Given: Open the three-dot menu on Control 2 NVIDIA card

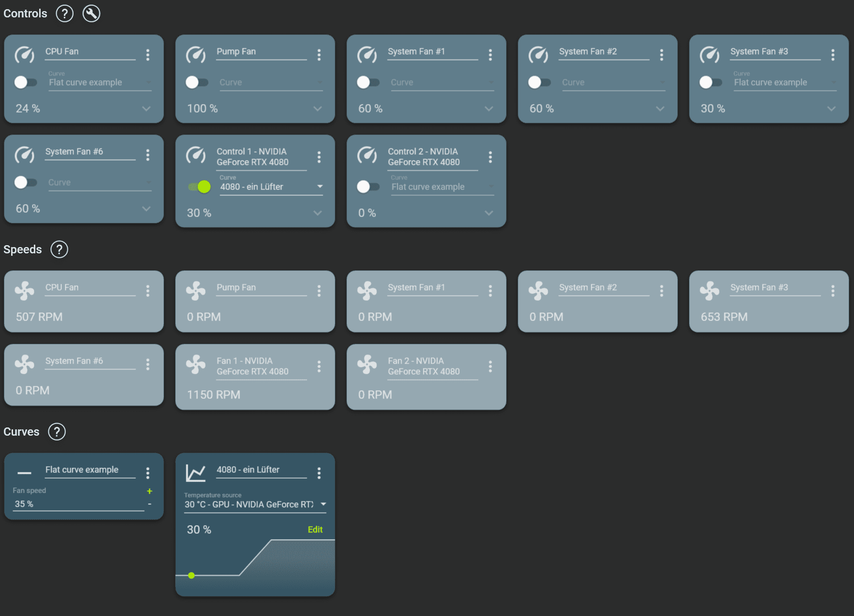Looking at the screenshot, I should coord(490,157).
